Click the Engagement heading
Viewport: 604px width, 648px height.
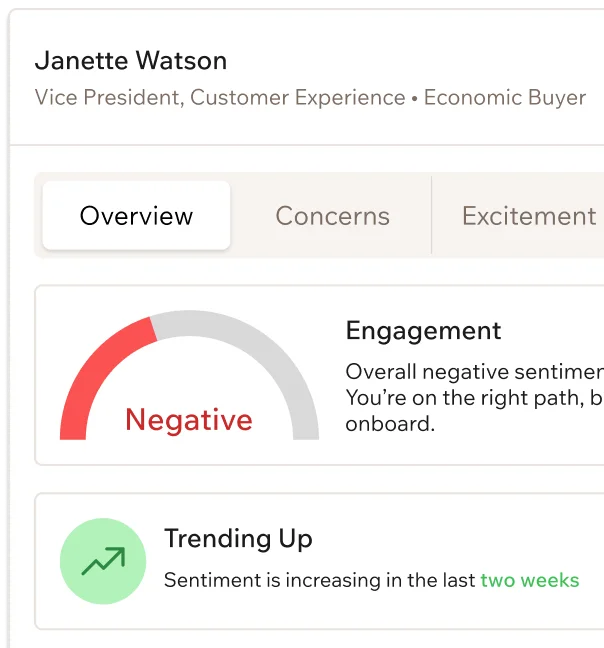point(423,331)
